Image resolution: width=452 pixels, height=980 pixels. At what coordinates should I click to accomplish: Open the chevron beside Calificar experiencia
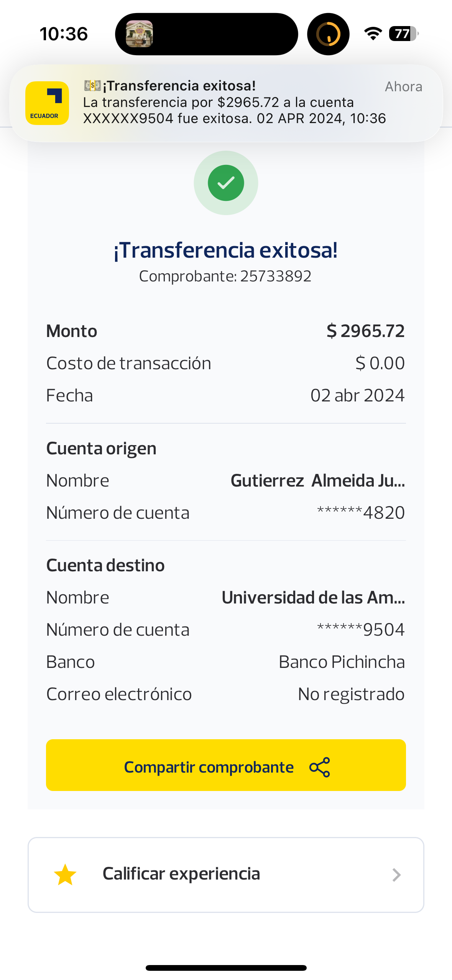396,875
